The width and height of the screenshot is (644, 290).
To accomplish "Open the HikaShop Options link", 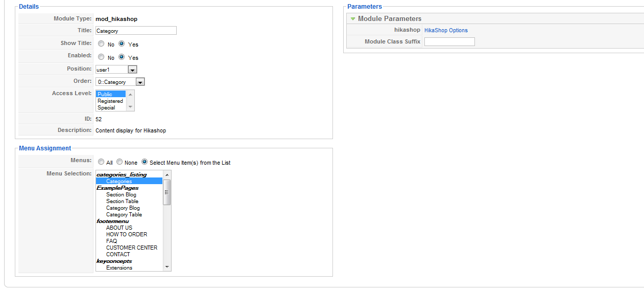I will click(446, 30).
